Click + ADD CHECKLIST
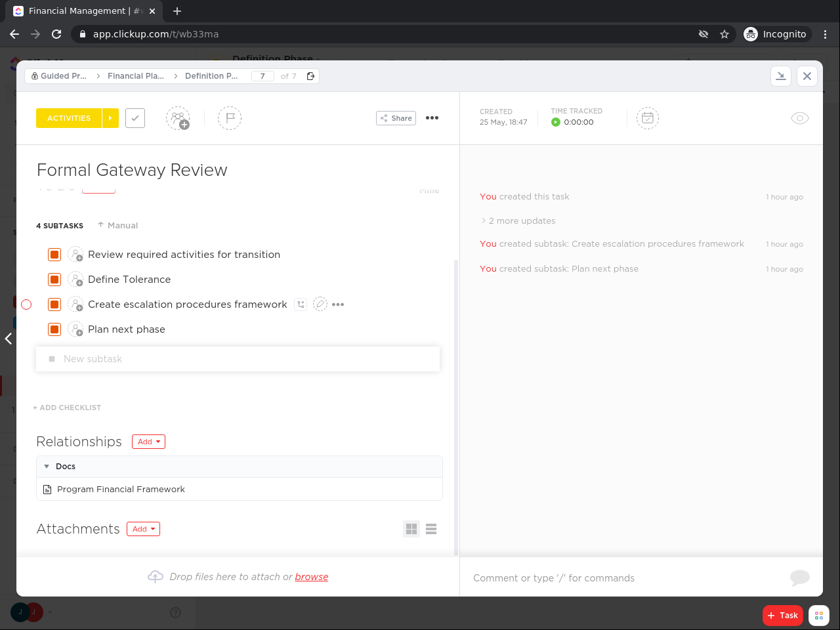Screen dimensions: 840x630 point(67,408)
